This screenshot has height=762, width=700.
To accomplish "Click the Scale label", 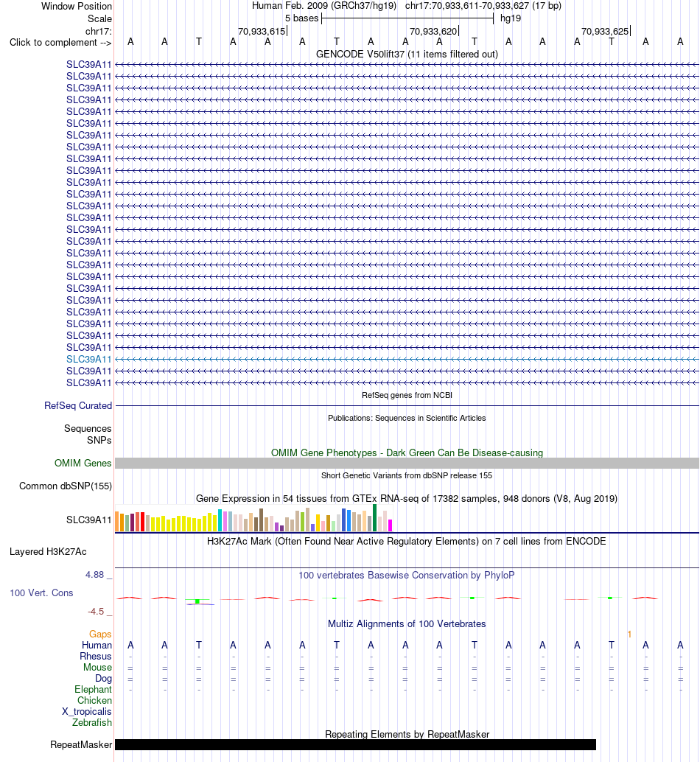I will coord(99,19).
